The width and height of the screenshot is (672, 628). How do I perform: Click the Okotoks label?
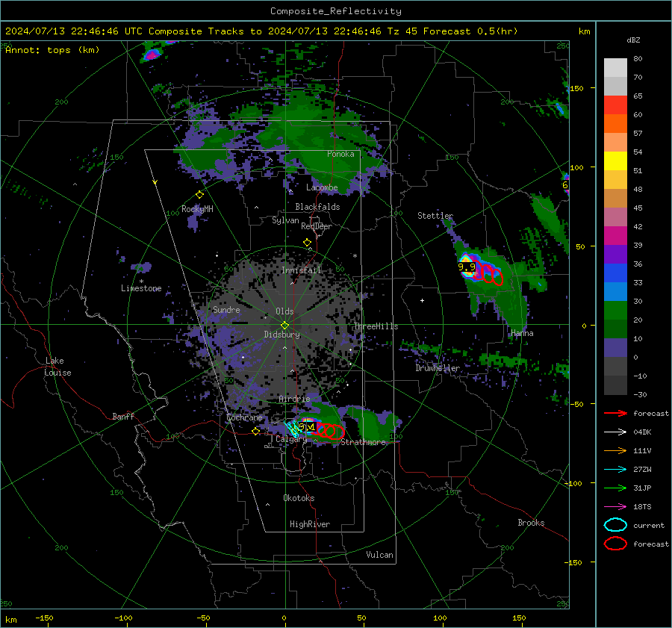pos(299,498)
